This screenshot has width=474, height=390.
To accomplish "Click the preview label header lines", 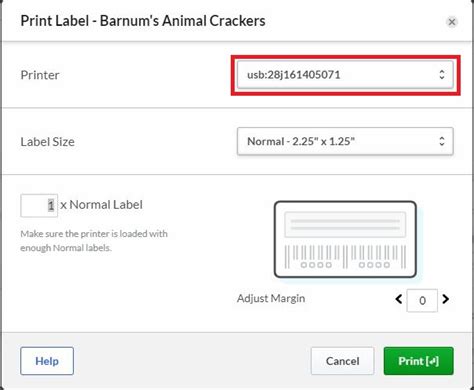I will point(345,225).
